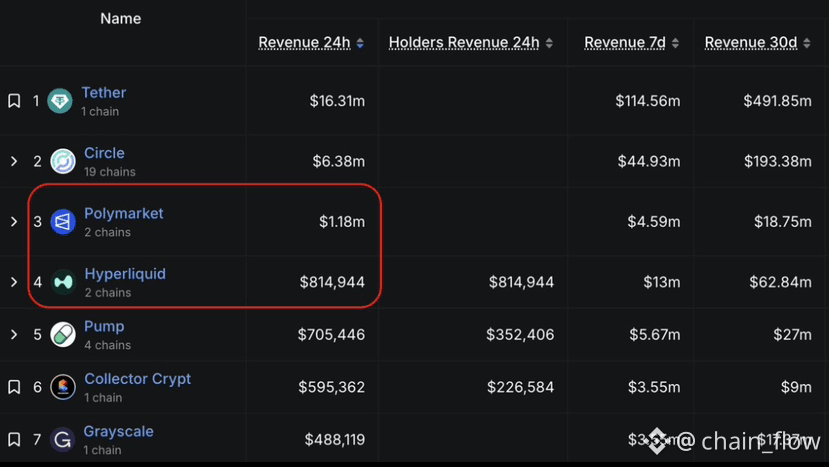The width and height of the screenshot is (829, 467).
Task: Sort by Holders Revenue 24h arrows icon
Action: pyautogui.click(x=549, y=43)
